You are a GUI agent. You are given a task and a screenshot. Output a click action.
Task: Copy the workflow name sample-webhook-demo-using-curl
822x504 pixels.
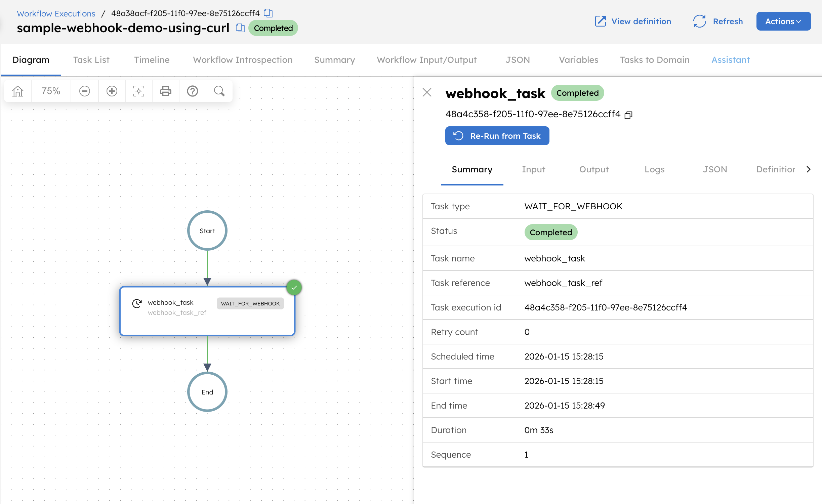(240, 28)
